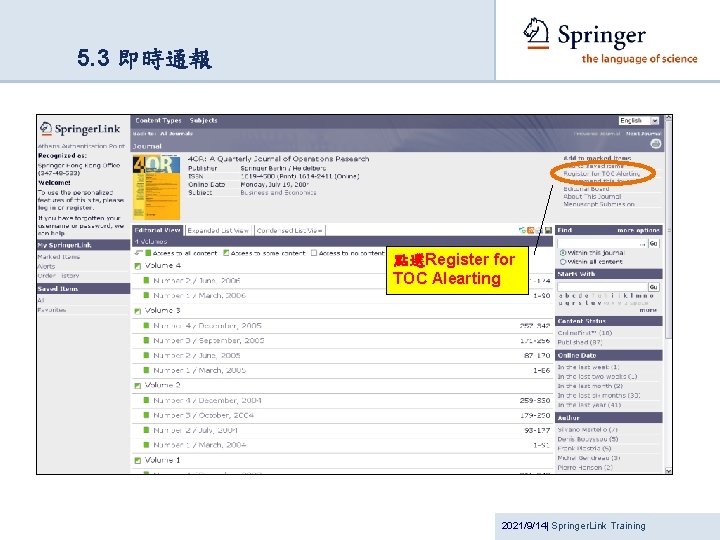Switch to the Expanded List View tab
This screenshot has width=720, height=540.
(x=218, y=230)
